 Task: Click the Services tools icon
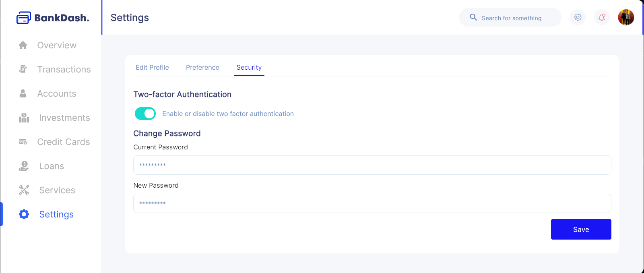click(x=24, y=190)
